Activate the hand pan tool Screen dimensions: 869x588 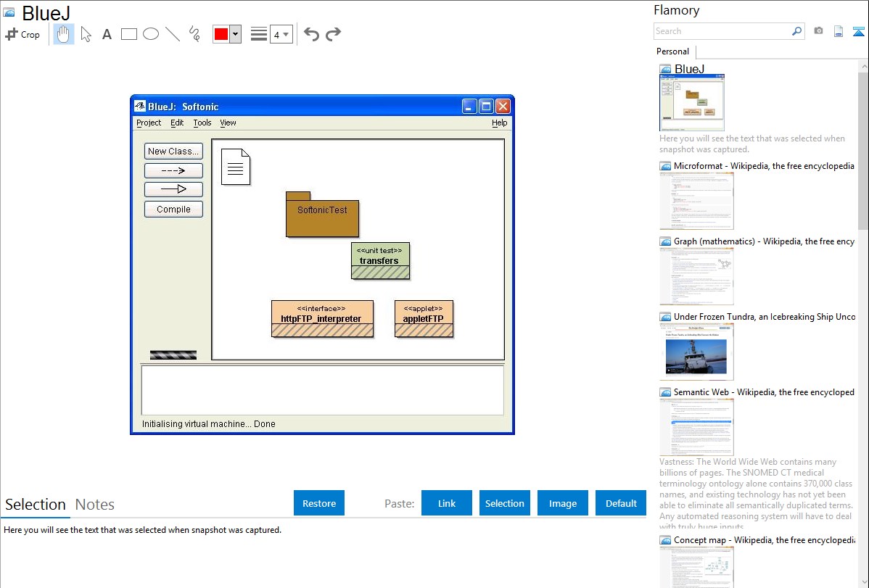point(64,34)
